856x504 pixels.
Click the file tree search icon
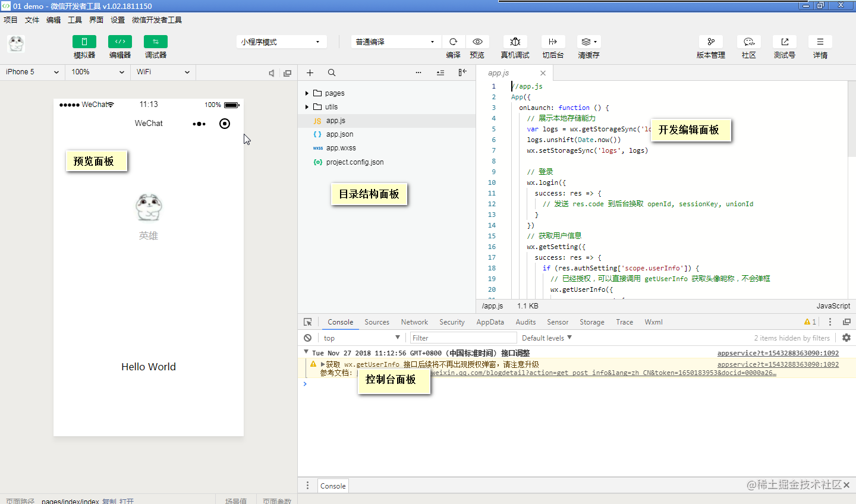pyautogui.click(x=332, y=73)
